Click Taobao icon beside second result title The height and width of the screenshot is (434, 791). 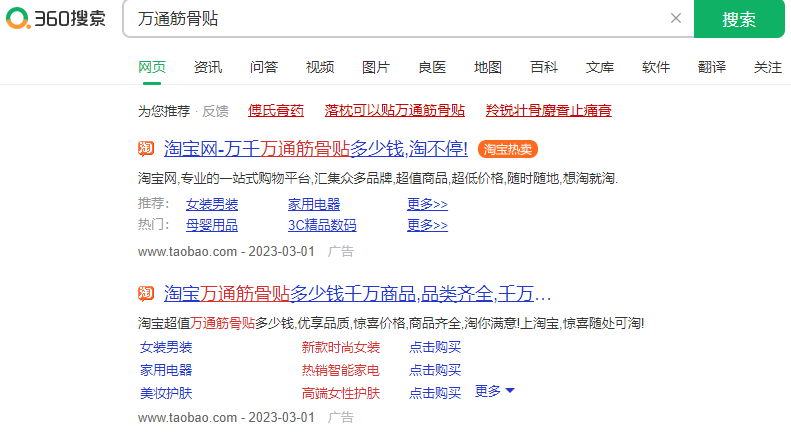(146, 293)
